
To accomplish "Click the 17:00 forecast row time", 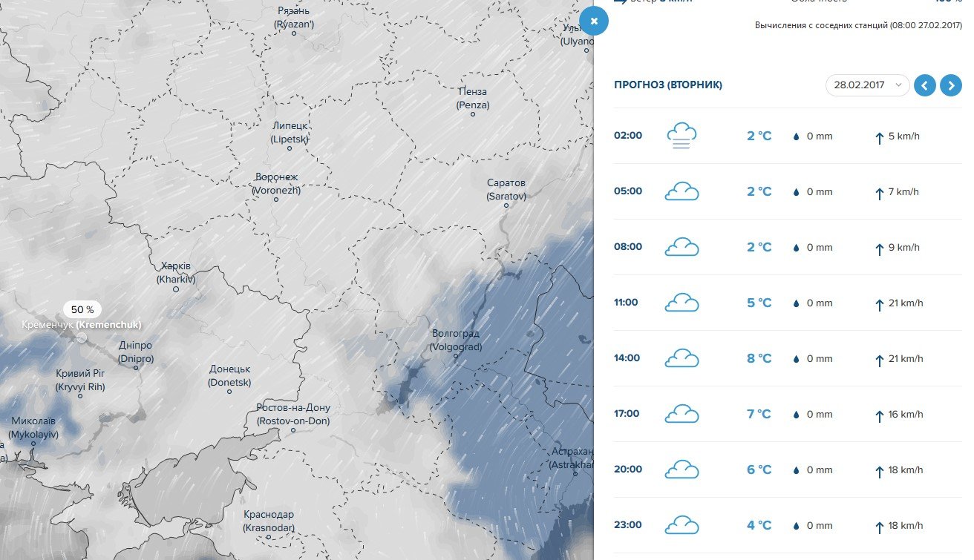I will tap(627, 414).
